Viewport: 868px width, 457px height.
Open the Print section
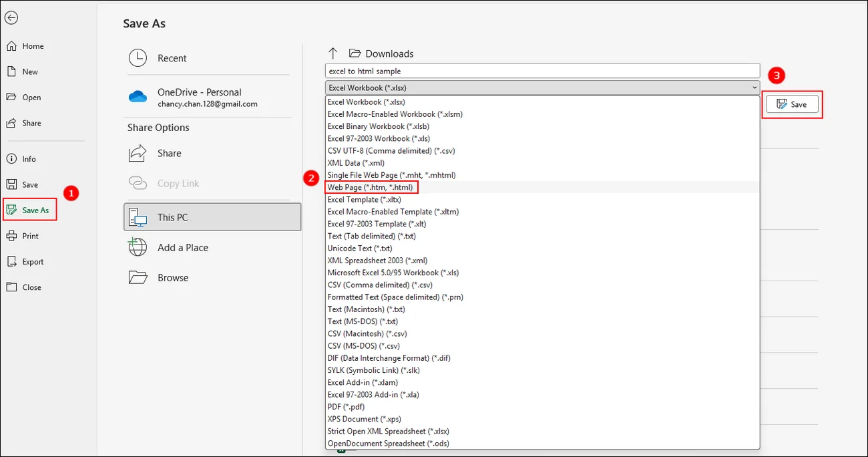click(23, 236)
